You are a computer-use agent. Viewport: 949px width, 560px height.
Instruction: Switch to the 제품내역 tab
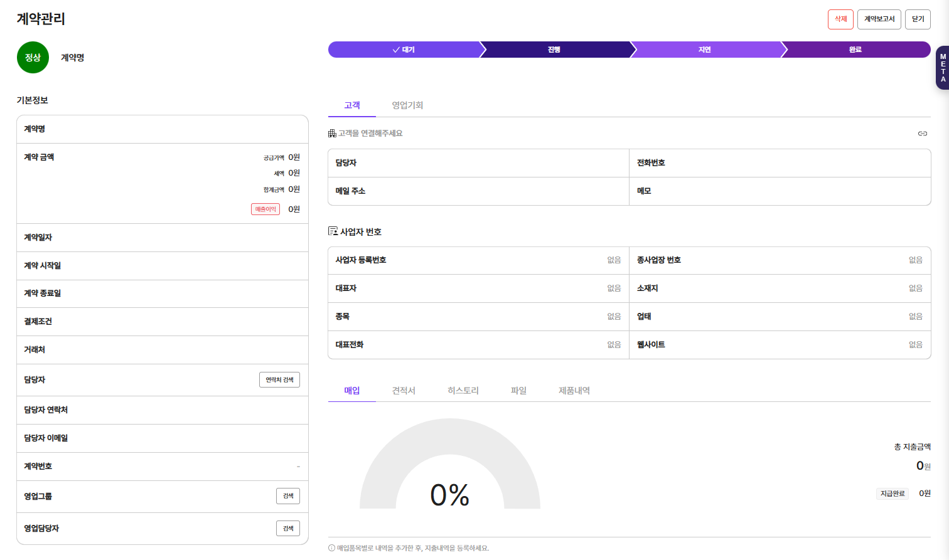pyautogui.click(x=574, y=391)
